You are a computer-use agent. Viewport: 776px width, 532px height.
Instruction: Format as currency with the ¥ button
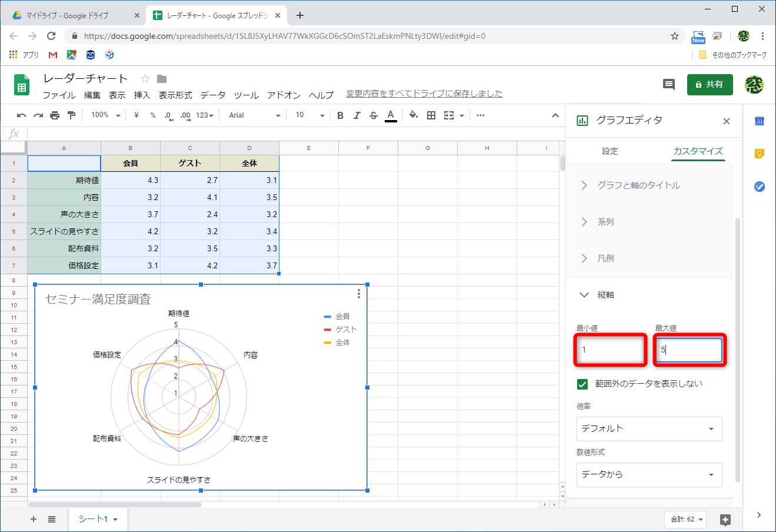[x=136, y=115]
